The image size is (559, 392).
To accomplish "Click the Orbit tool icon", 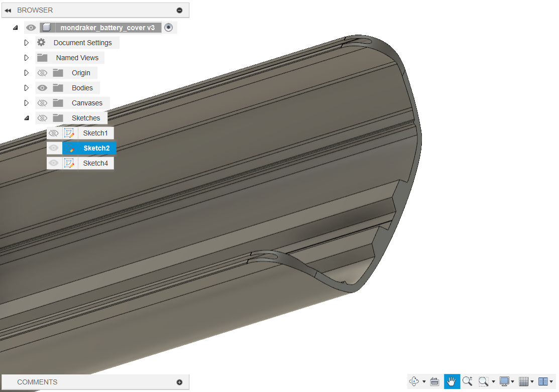I will [414, 381].
